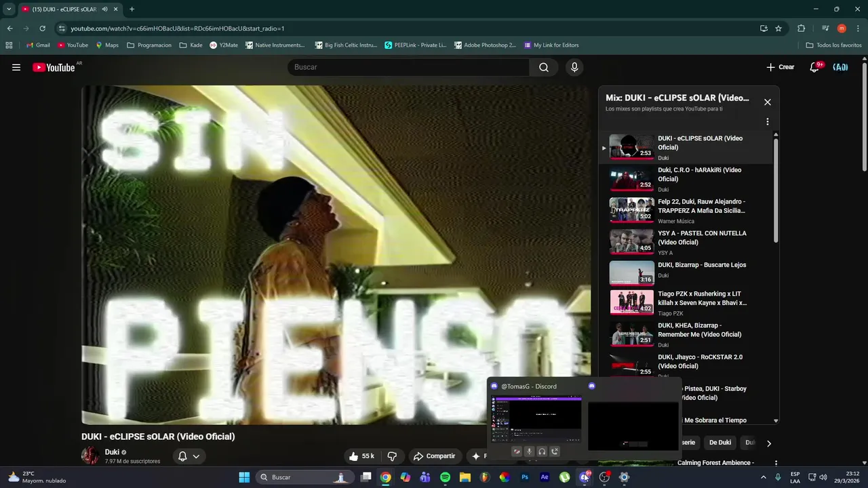
Task: Toggle Discord headphones deafen in preview
Action: pyautogui.click(x=542, y=451)
